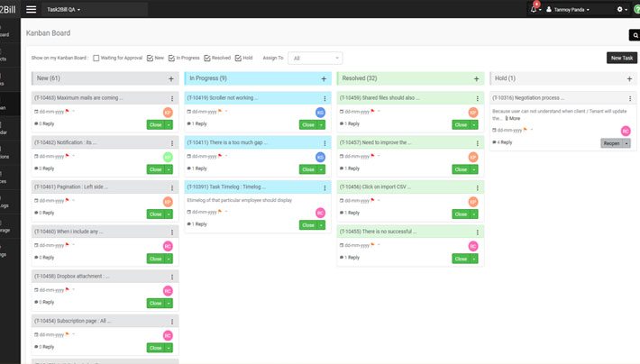The height and width of the screenshot is (364, 640).
Task: Click the search icon near Kanban Board title
Action: tap(635, 35)
